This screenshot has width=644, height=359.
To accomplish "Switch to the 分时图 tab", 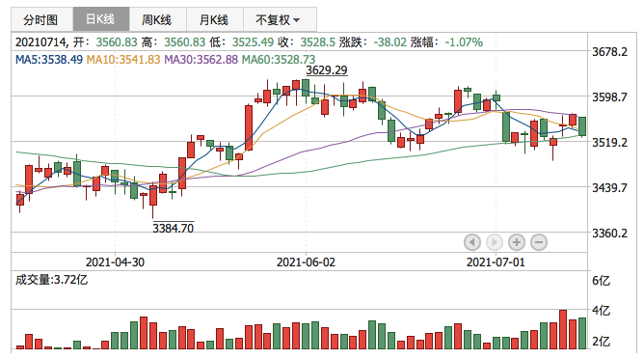I will pos(42,19).
